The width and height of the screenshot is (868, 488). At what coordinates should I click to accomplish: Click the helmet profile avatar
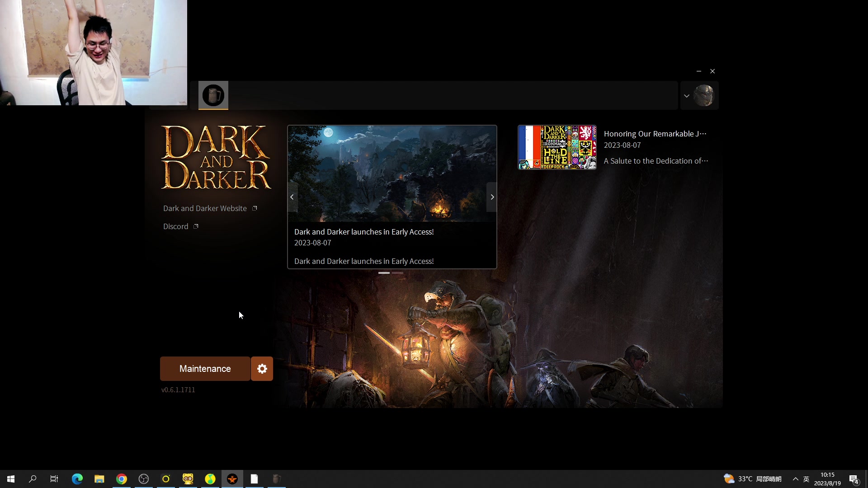[703, 95]
